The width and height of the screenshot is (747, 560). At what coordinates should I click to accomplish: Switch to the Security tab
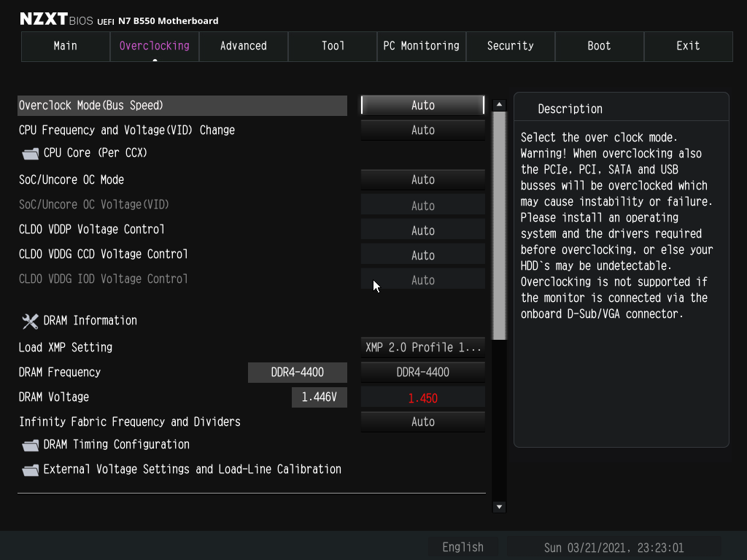click(510, 46)
